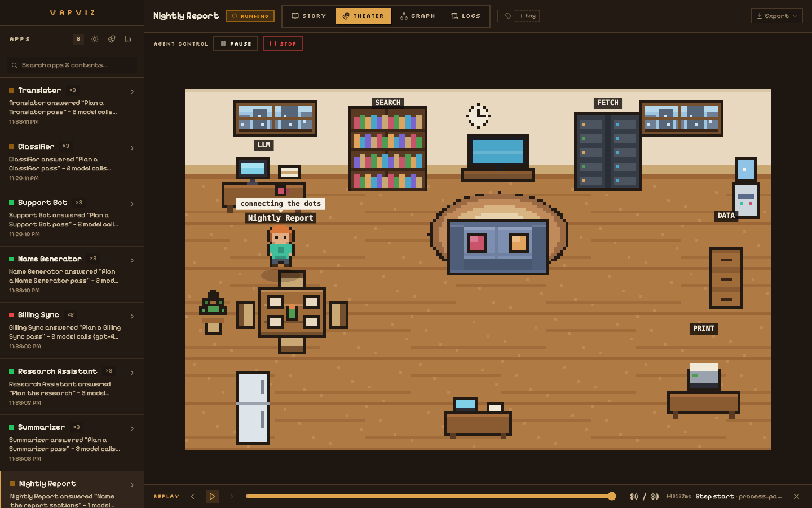Click the search magnifier icon

(x=15, y=65)
